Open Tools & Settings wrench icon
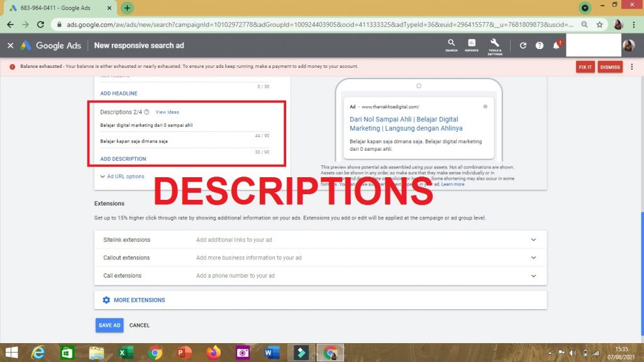Viewport: 644px width, 362px height. [x=495, y=44]
